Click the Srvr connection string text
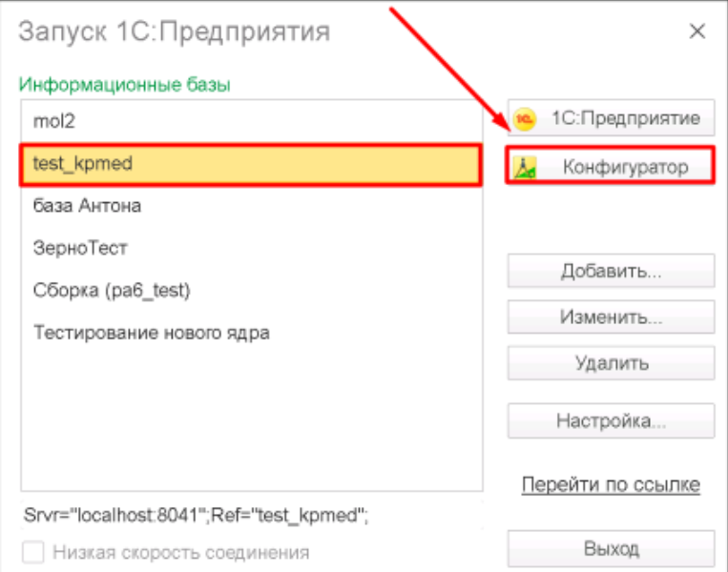 click(196, 515)
